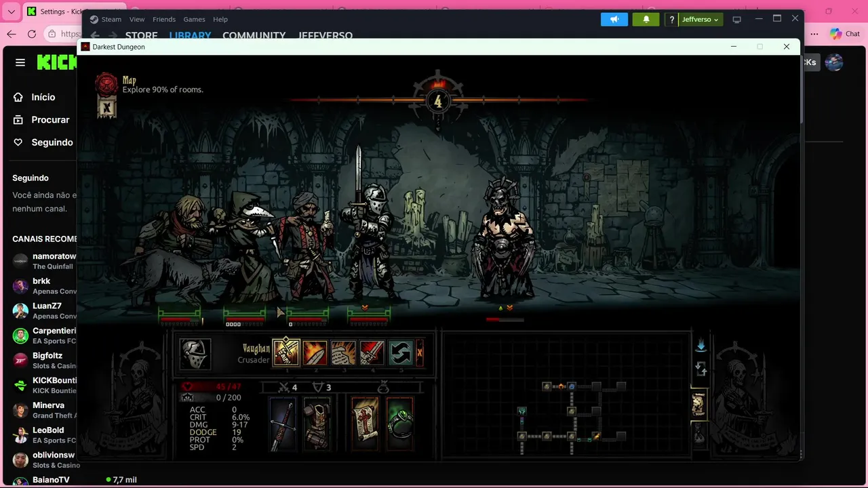Open the brkk recommended channel

[x=45, y=285]
